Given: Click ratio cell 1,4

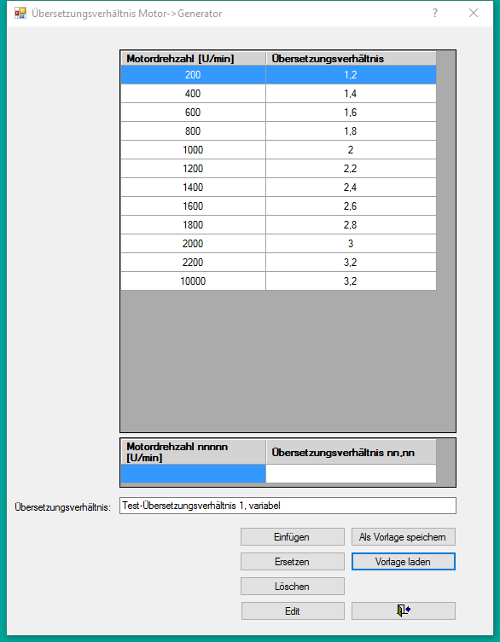Looking at the screenshot, I should tap(351, 94).
